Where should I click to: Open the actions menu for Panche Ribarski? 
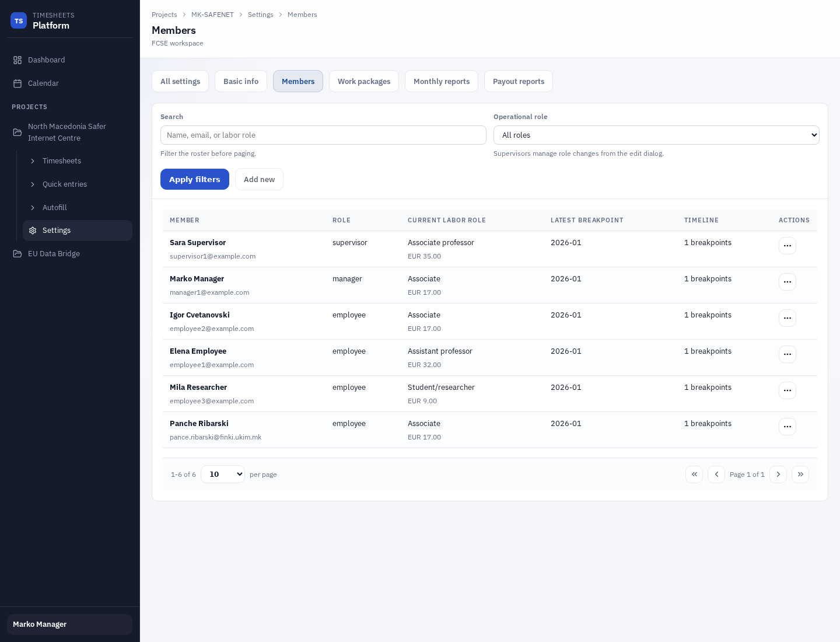point(787,427)
